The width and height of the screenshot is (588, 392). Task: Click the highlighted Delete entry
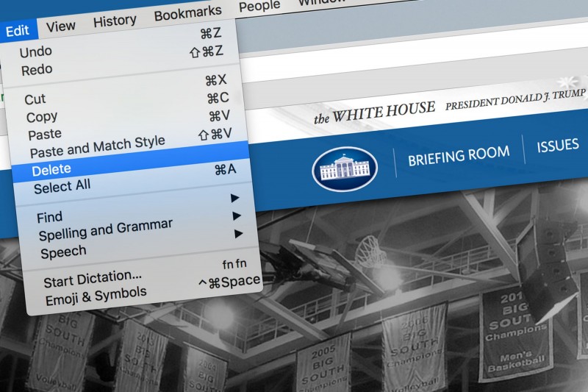[132, 162]
